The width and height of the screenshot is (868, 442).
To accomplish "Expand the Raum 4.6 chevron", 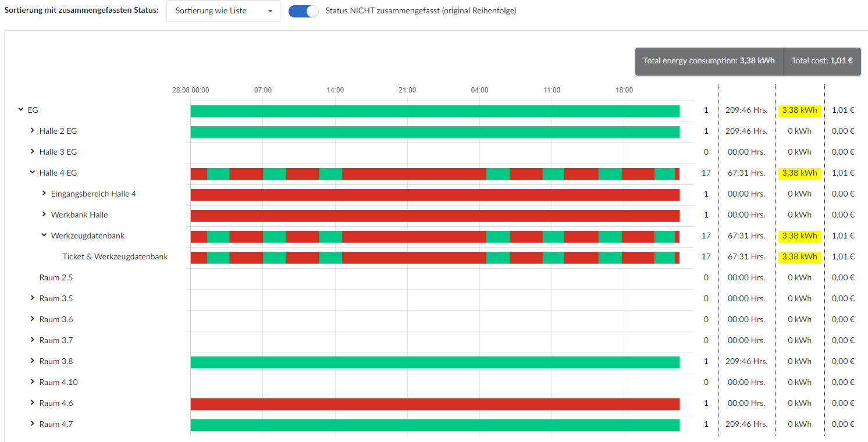I will (33, 403).
